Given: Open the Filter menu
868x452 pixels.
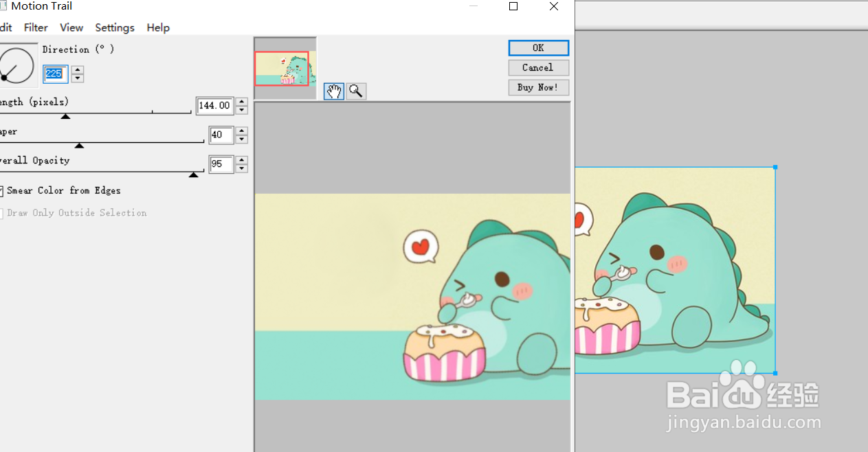Looking at the screenshot, I should (x=36, y=27).
